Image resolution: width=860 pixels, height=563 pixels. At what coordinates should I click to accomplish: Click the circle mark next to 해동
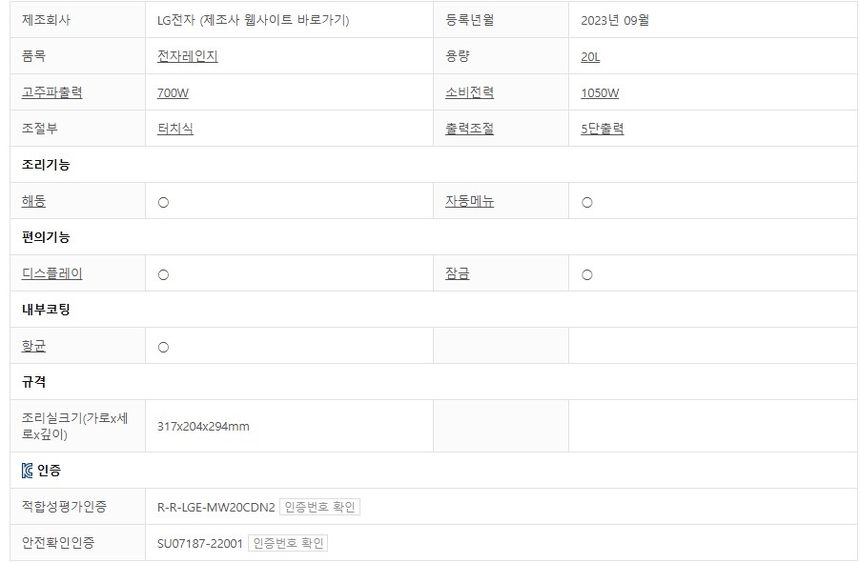pos(163,202)
